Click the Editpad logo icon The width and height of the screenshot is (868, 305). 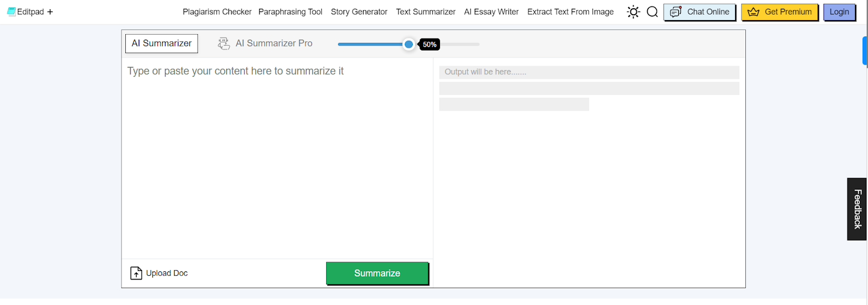[x=11, y=11]
